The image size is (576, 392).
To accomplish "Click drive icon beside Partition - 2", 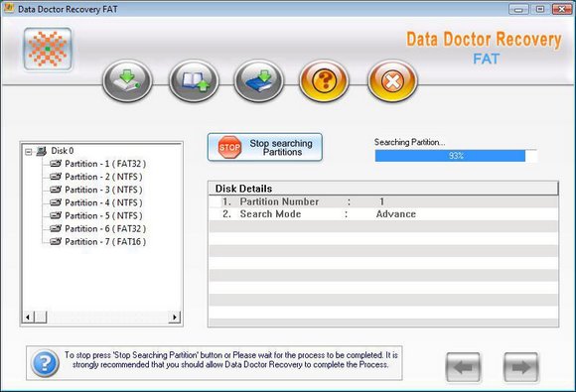I will 56,177.
